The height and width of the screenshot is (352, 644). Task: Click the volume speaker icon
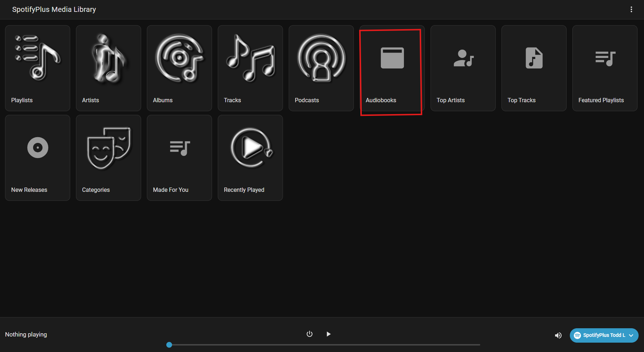click(558, 335)
